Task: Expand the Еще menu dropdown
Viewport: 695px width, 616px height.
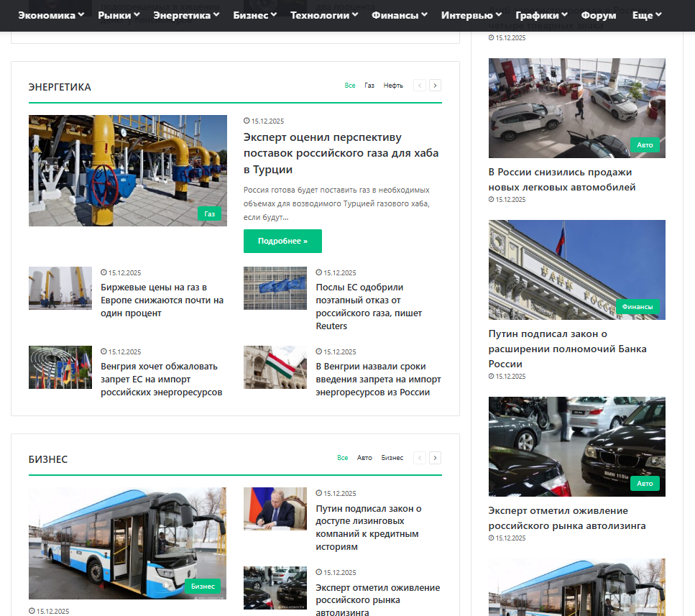Action: click(x=647, y=15)
